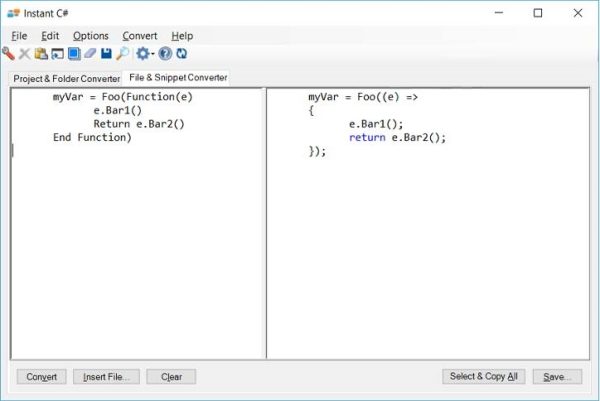Viewport: 600px width, 401px height.
Task: Click the 'End Function)' line in source
Action: coord(92,137)
